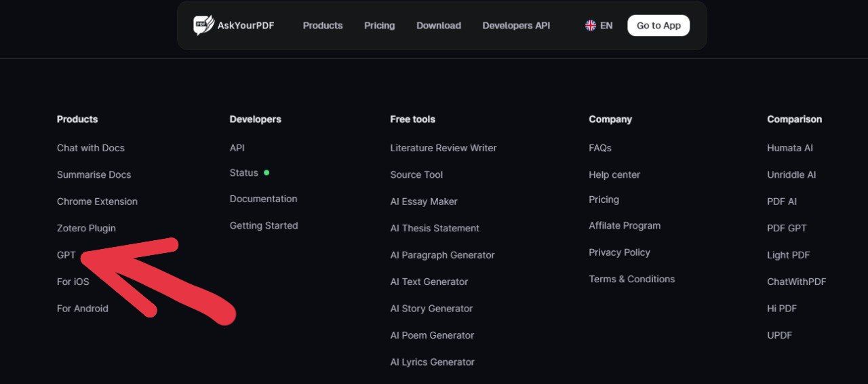Click the Products column heading
Image resolution: width=868 pixels, height=384 pixels.
tap(77, 119)
